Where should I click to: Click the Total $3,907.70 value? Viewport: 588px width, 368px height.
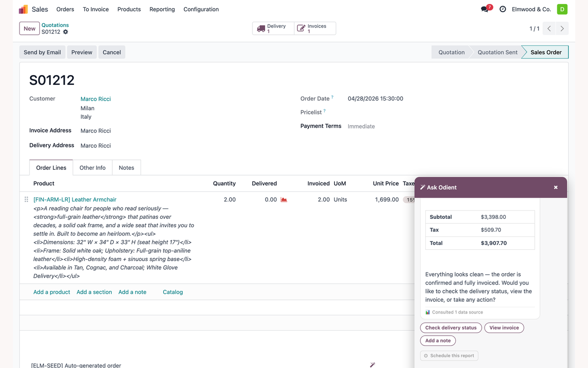click(494, 243)
